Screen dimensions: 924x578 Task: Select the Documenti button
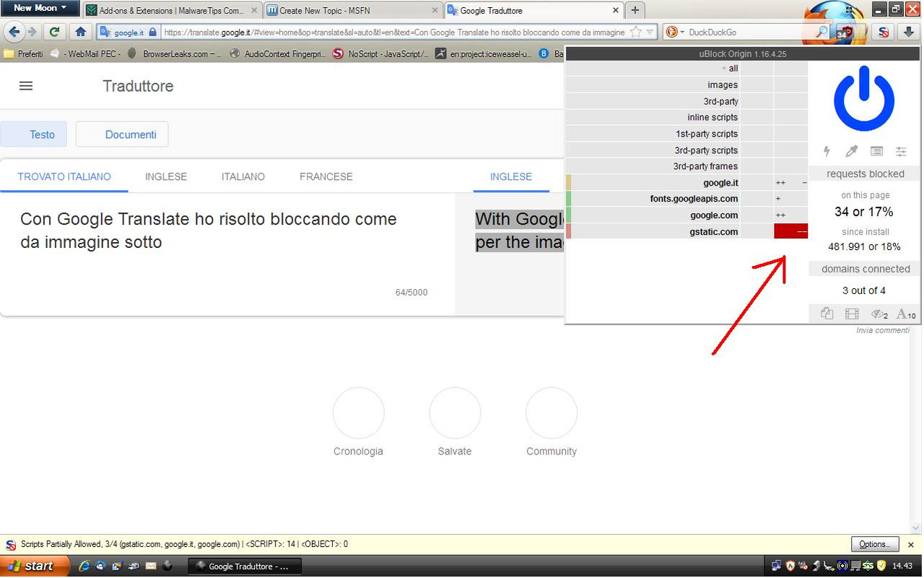pyautogui.click(x=122, y=134)
